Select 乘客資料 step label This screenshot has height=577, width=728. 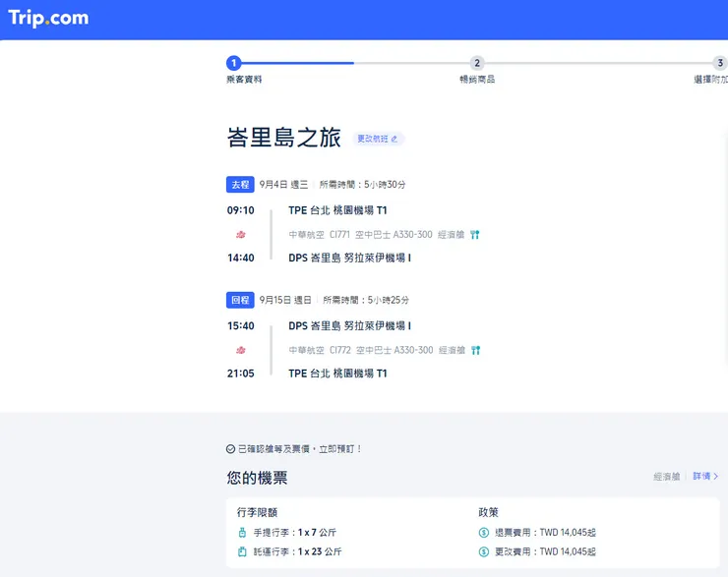point(244,80)
